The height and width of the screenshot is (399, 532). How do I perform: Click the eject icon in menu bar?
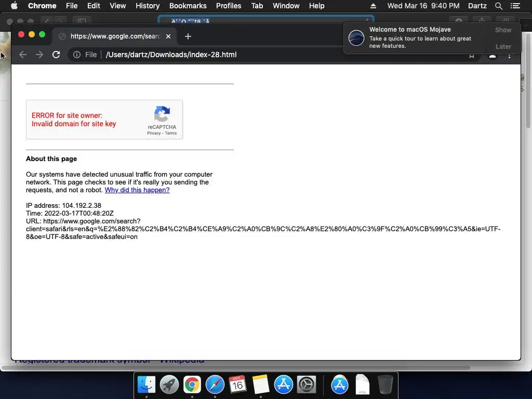[x=373, y=6]
